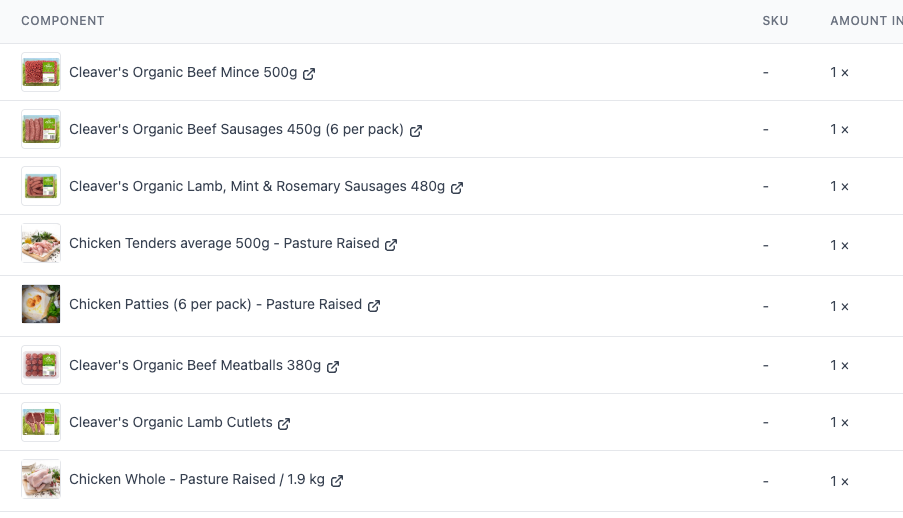The height and width of the screenshot is (518, 903).
Task: Open external link icon for Beef Mince 500g
Action: tap(309, 74)
